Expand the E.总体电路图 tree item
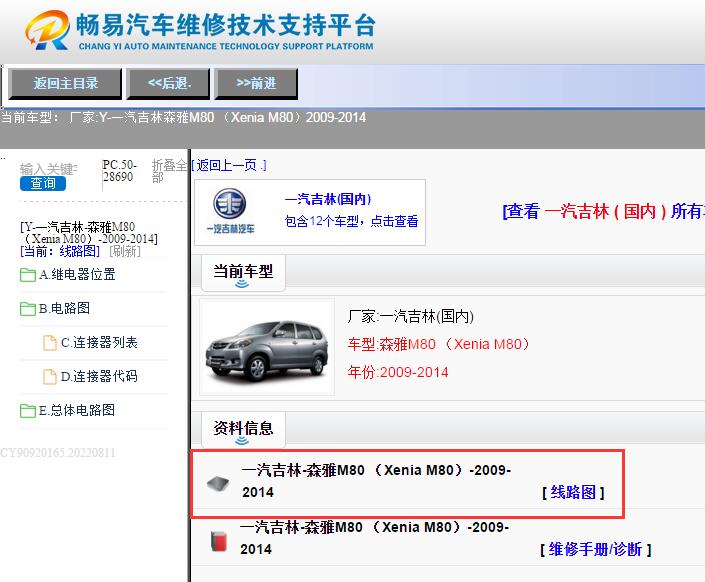The image size is (705, 582). 77,410
